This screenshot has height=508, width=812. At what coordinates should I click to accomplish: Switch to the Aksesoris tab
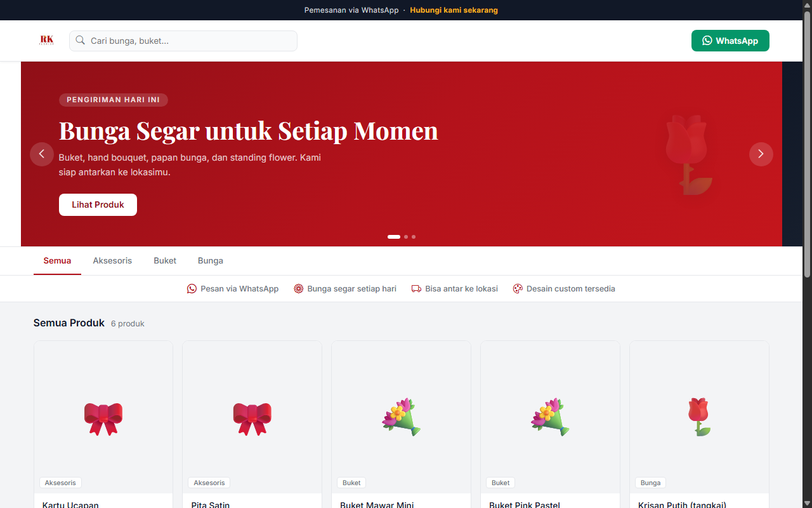tap(112, 261)
